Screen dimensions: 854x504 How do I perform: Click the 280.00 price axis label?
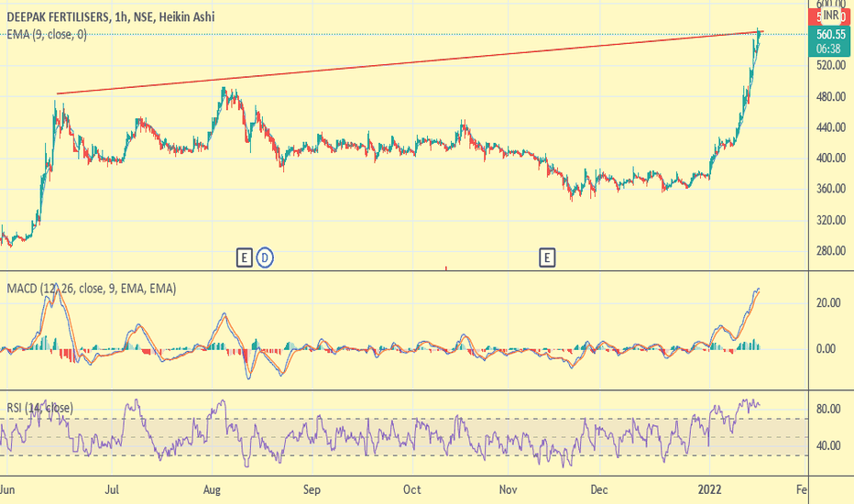click(830, 251)
